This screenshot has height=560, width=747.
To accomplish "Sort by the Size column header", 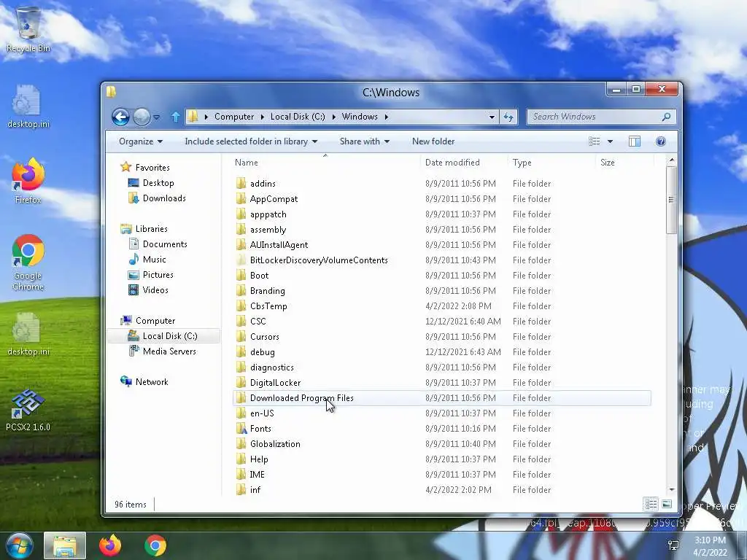I will (624, 163).
